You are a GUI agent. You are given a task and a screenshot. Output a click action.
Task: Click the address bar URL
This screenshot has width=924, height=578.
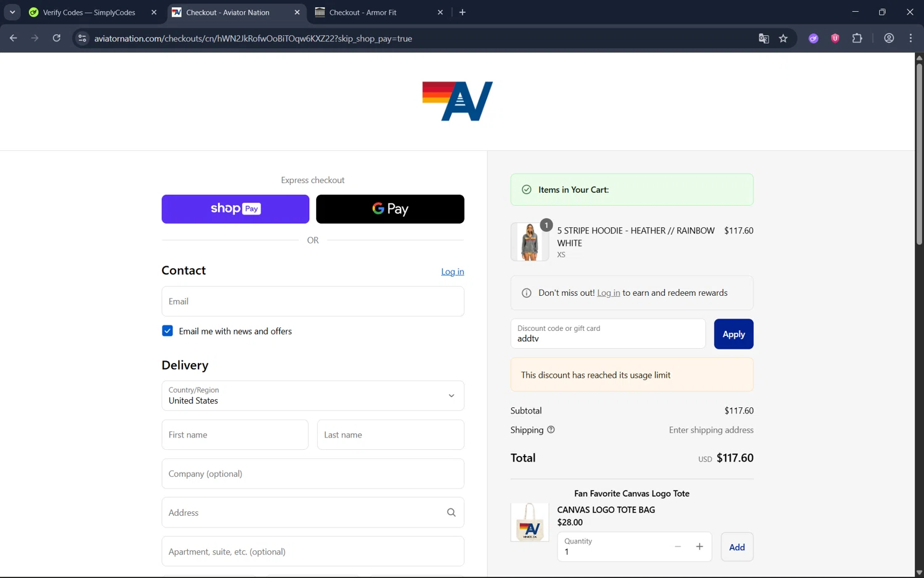click(253, 38)
